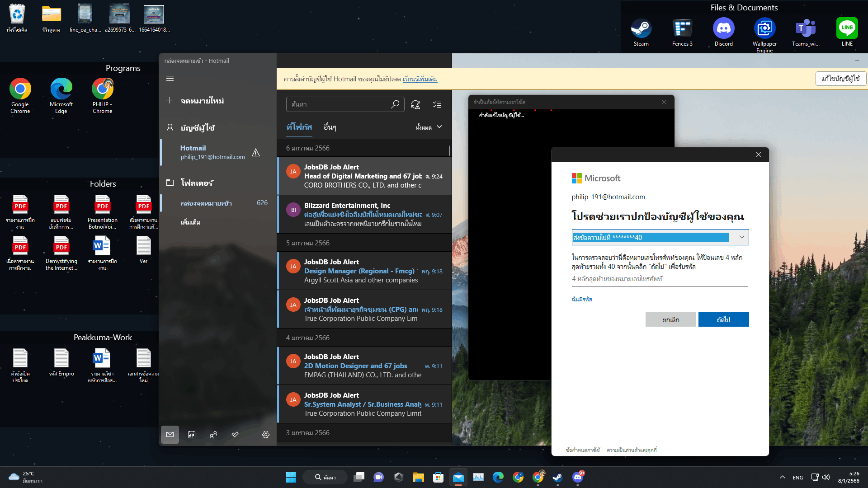This screenshot has width=868, height=488.
Task: Click ถัดไป next button in Microsoft dialog
Action: pyautogui.click(x=723, y=319)
